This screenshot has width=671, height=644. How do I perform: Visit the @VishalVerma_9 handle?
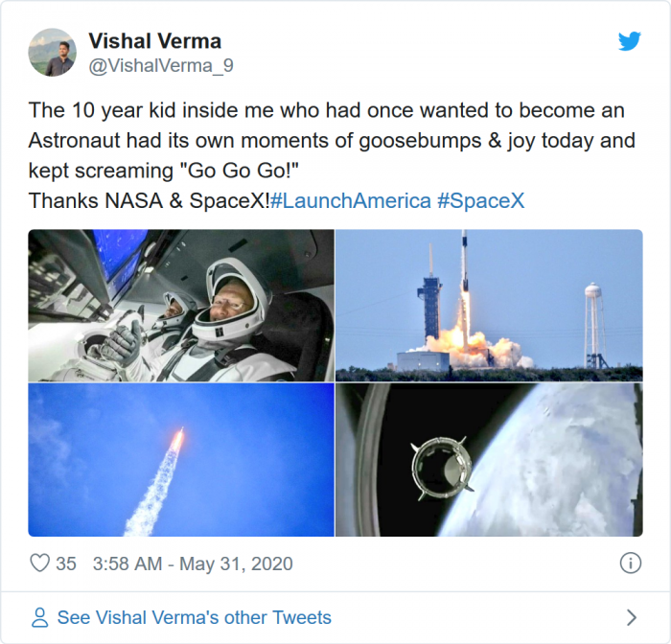(x=160, y=65)
